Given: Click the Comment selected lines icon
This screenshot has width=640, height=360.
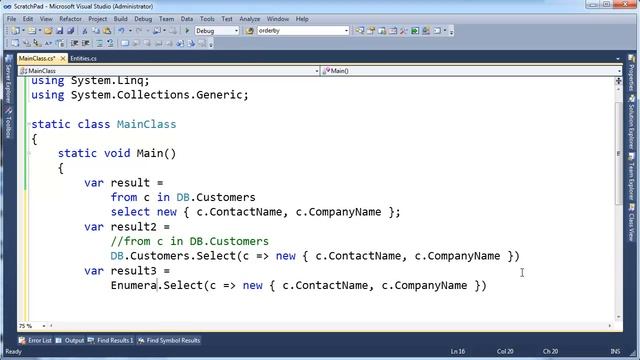Looking at the screenshot, I should pyautogui.click(x=99, y=43).
